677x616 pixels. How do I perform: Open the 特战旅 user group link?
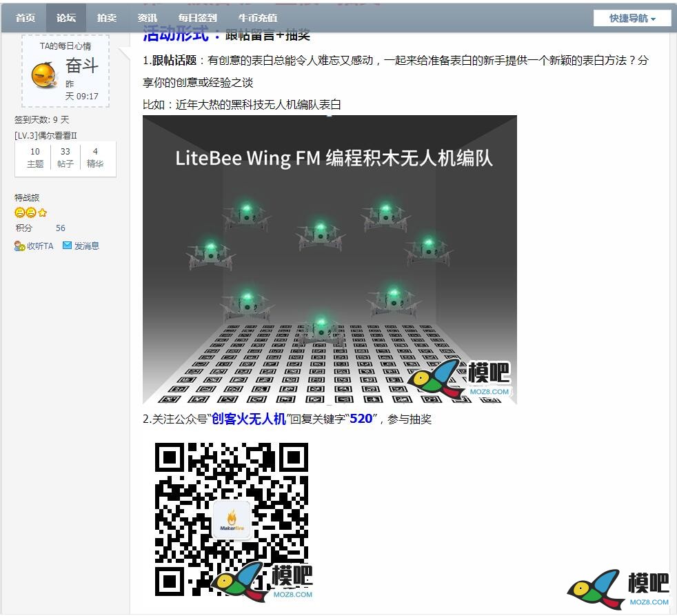[x=27, y=198]
